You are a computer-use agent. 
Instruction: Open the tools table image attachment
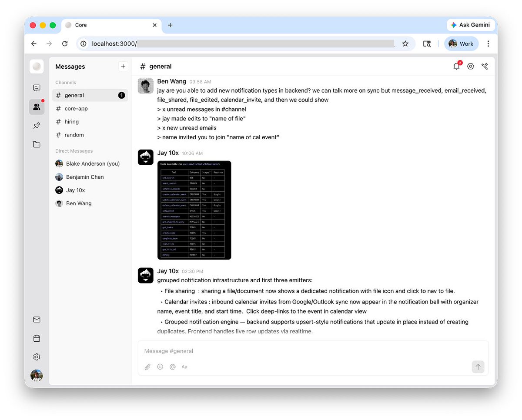[x=194, y=210]
